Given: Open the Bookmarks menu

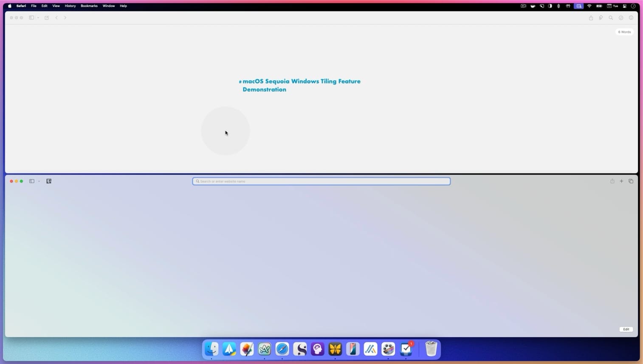Looking at the screenshot, I should click(x=89, y=6).
